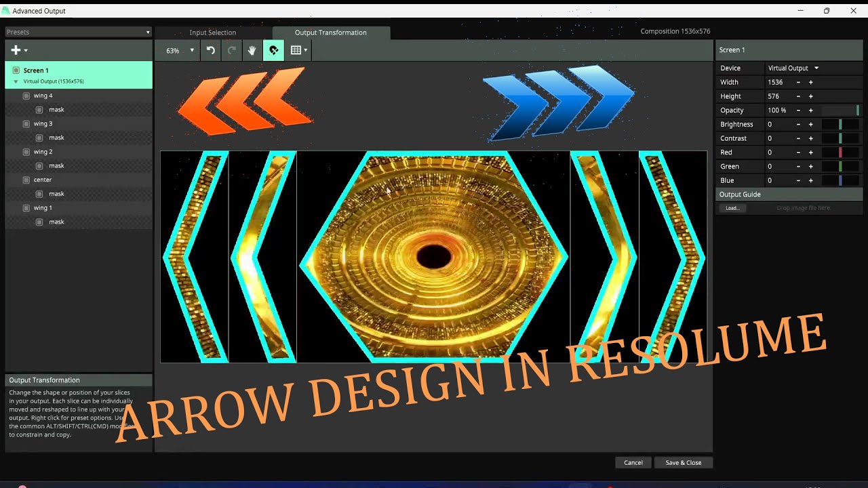Decrease Blue with the minus button
The width and height of the screenshot is (868, 488).
798,180
